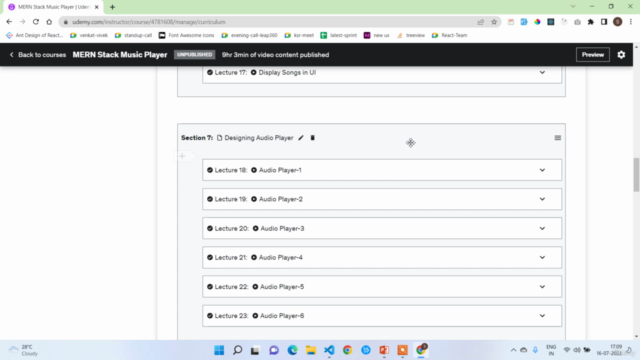Open standup-call bookmark

[x=133, y=36]
